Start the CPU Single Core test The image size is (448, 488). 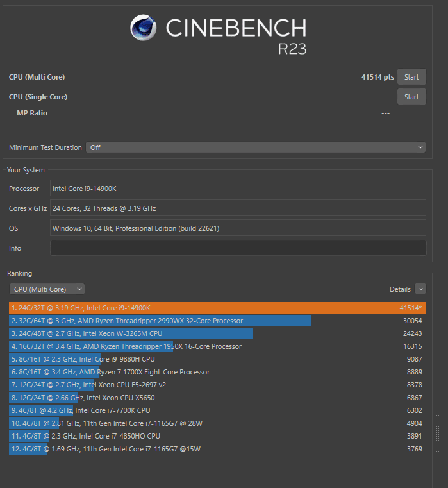(x=411, y=97)
